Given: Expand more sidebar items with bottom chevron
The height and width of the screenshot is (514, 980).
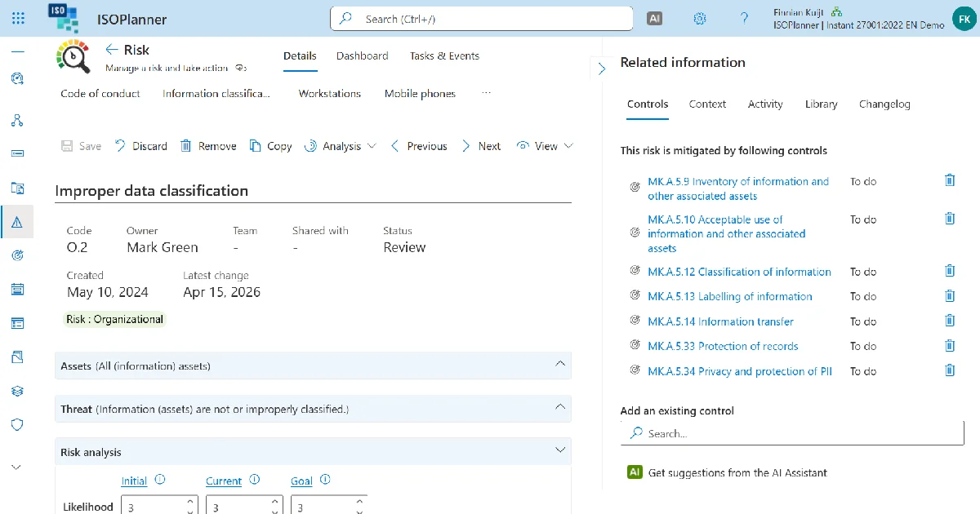Looking at the screenshot, I should (17, 467).
